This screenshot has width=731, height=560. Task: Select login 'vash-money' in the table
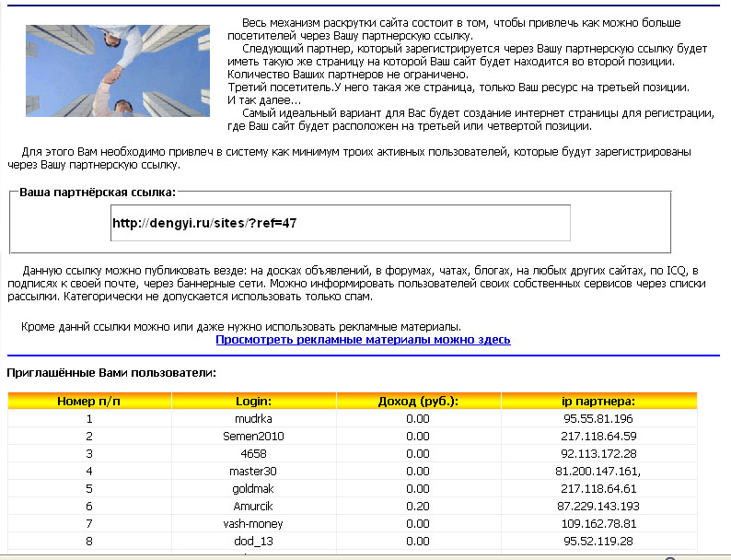[253, 524]
